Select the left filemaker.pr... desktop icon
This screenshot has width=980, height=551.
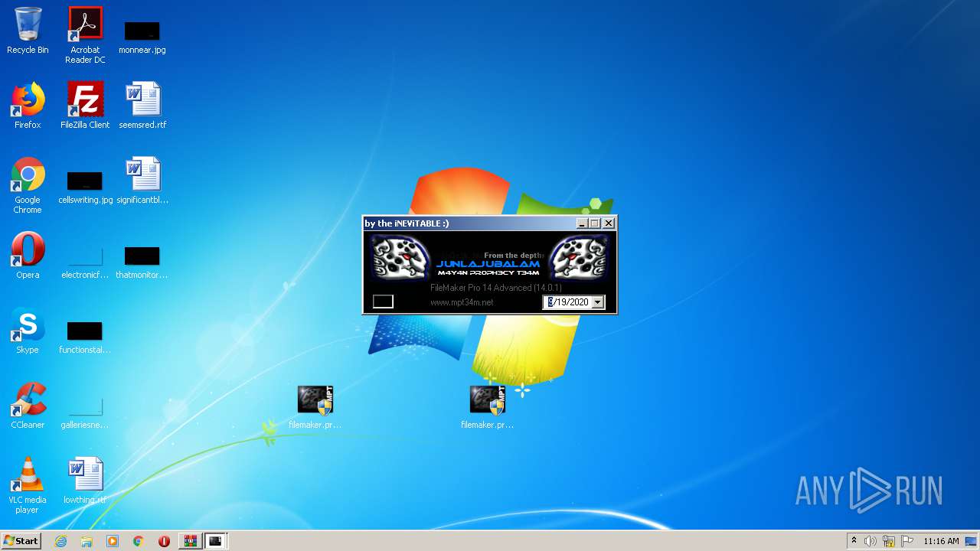315,407
